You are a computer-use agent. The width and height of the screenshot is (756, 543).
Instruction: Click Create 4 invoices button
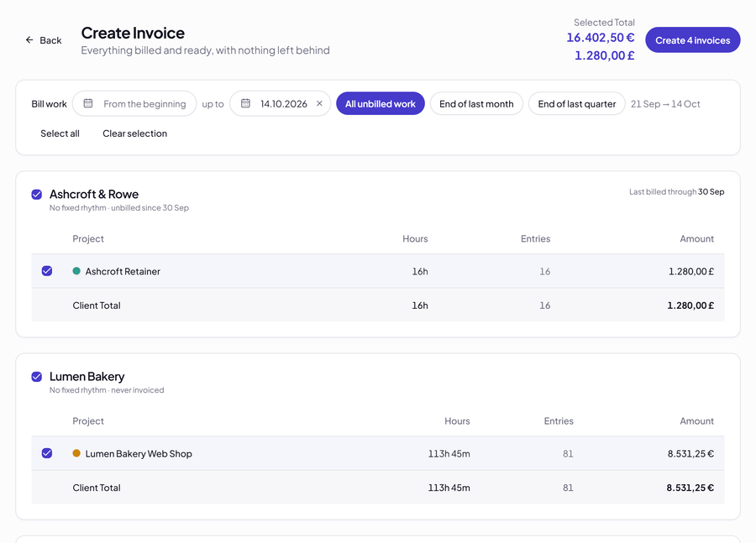click(x=692, y=40)
